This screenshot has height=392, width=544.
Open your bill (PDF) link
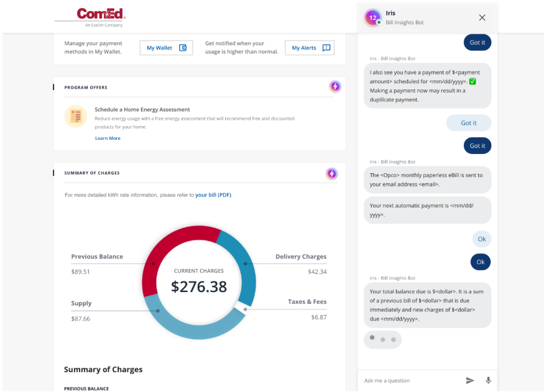[x=213, y=195]
